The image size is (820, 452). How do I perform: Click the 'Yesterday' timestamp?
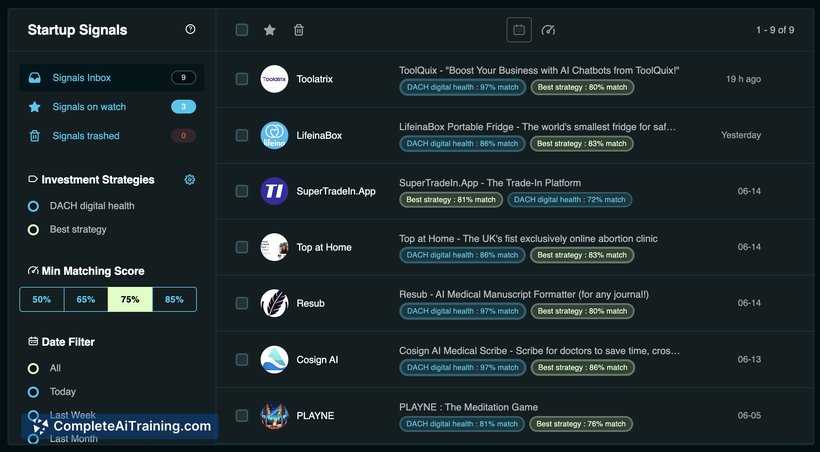coord(741,135)
